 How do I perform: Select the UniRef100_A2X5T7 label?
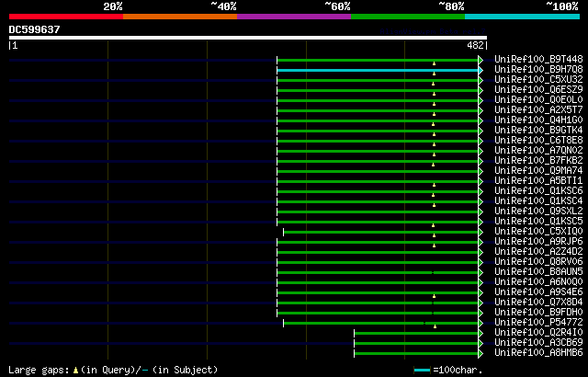(x=538, y=110)
